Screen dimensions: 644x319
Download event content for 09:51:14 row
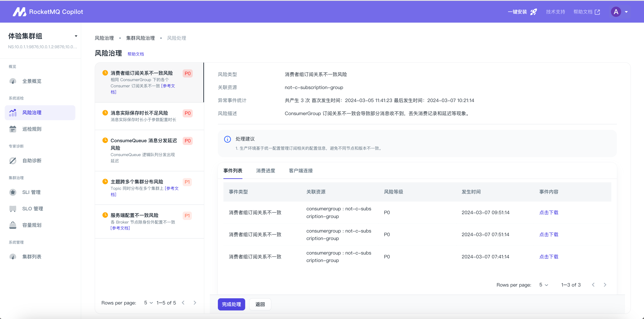pyautogui.click(x=549, y=212)
